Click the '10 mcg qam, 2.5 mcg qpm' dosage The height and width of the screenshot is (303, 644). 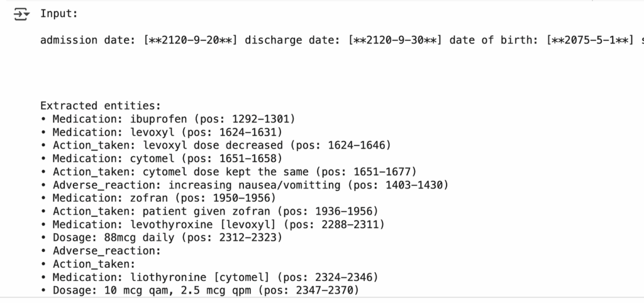[206, 290]
